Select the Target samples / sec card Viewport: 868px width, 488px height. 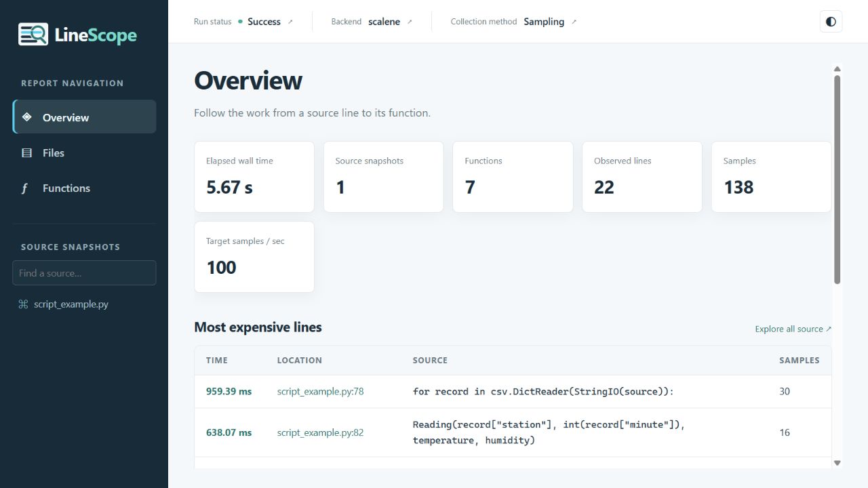click(254, 257)
